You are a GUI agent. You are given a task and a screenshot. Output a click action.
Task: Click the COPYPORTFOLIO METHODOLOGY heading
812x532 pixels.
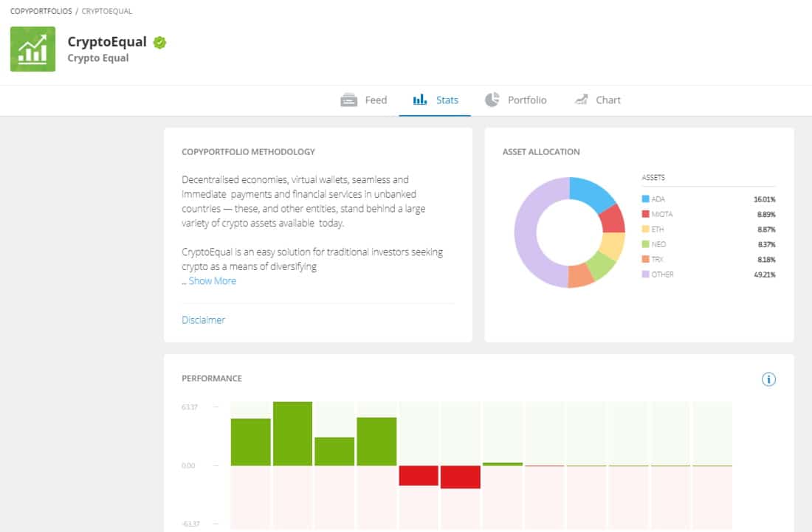[248, 151]
